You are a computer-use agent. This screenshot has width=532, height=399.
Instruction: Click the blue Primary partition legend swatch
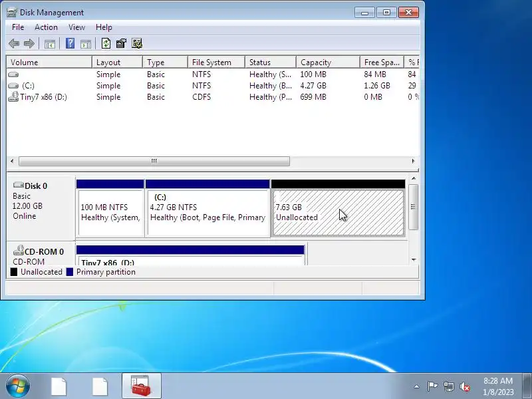[70, 272]
